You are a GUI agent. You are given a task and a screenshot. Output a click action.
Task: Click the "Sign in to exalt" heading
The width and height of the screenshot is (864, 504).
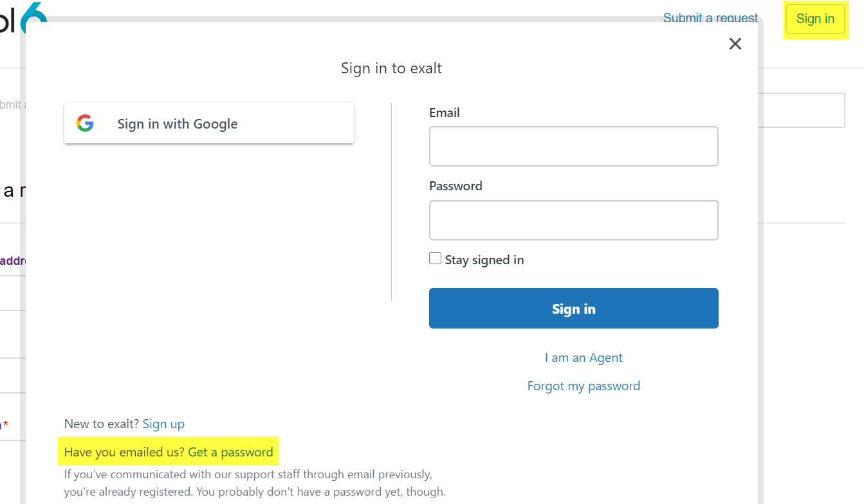pos(391,69)
